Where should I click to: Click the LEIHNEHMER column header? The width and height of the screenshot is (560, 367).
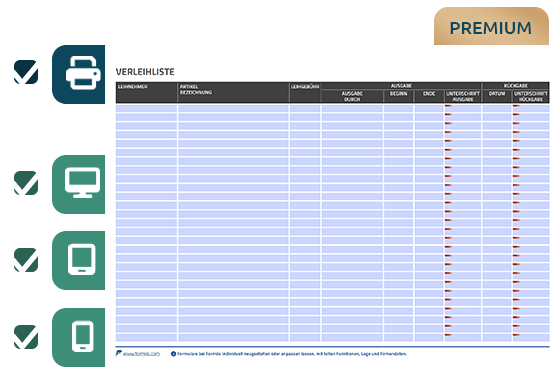click(146, 92)
